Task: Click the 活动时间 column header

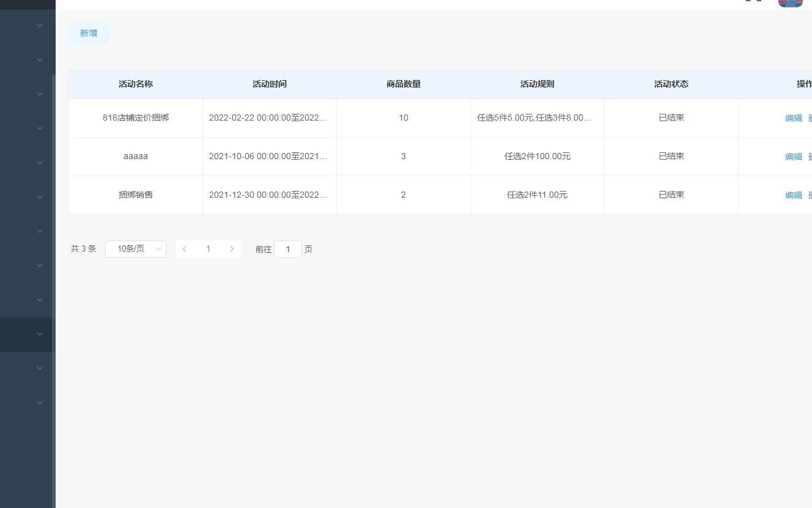Action: coord(270,84)
